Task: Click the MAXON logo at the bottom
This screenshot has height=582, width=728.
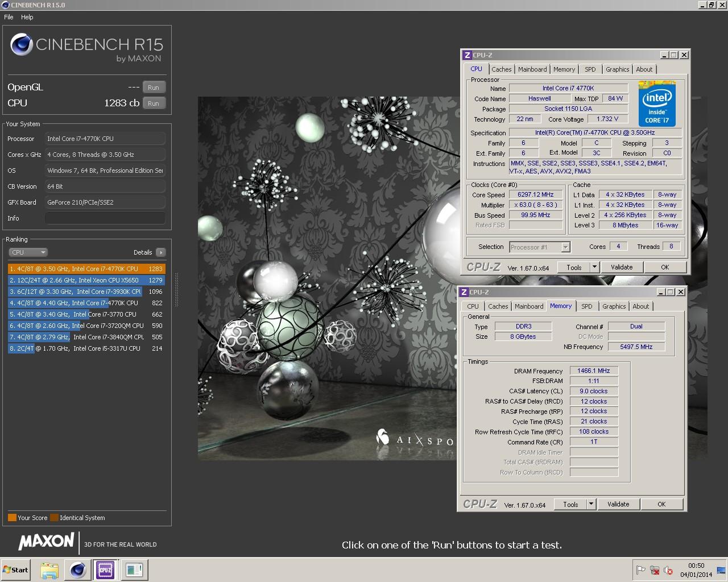Action: [x=47, y=541]
